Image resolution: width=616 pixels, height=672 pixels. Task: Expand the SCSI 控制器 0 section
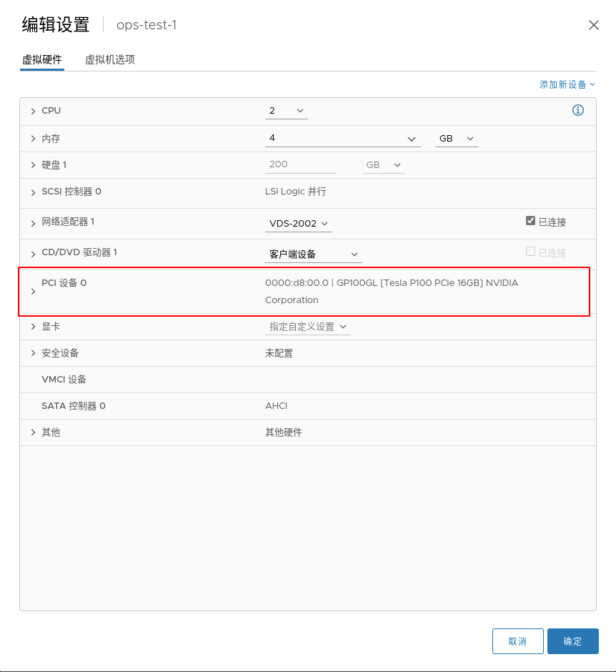(x=33, y=192)
